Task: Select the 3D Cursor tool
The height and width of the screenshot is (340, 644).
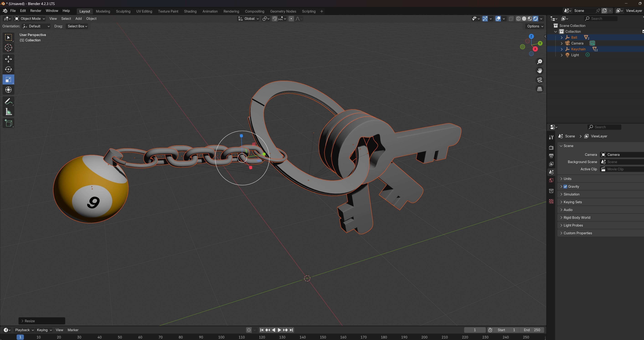Action: pyautogui.click(x=8, y=48)
